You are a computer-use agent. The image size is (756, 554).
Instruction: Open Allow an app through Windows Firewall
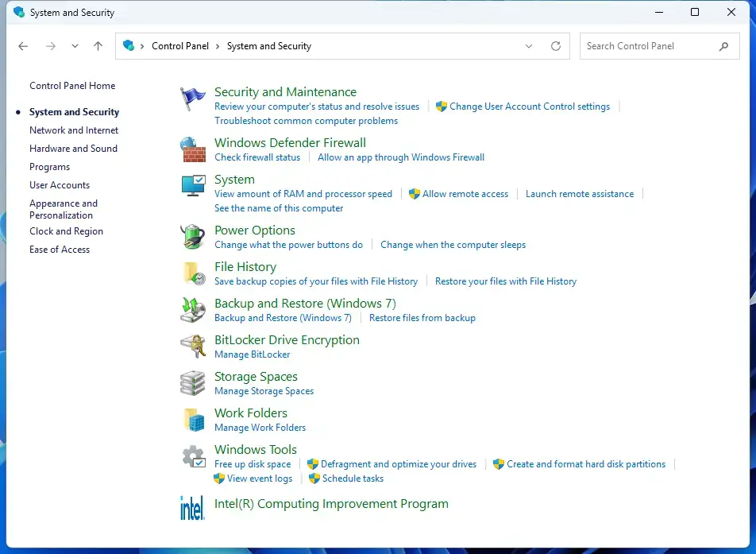click(401, 157)
